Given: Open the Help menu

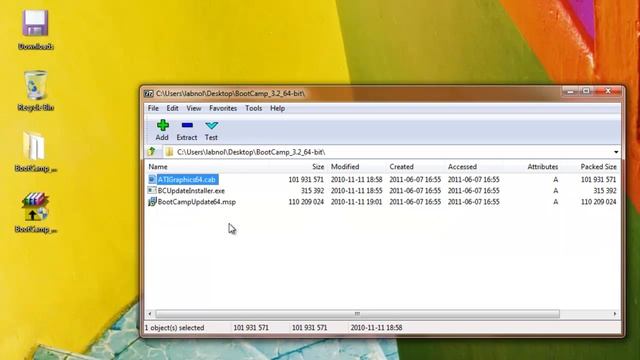Looking at the screenshot, I should [x=278, y=108].
